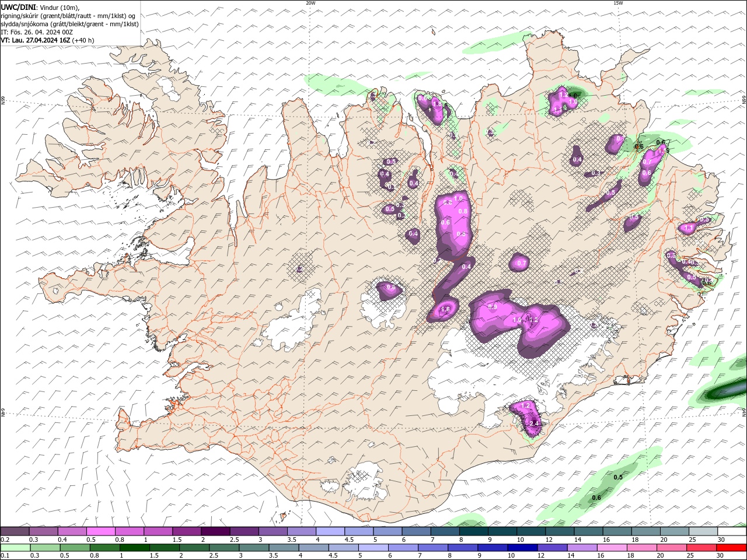
Task: Click upper legend swatch labeled 14
Action: coord(588,531)
